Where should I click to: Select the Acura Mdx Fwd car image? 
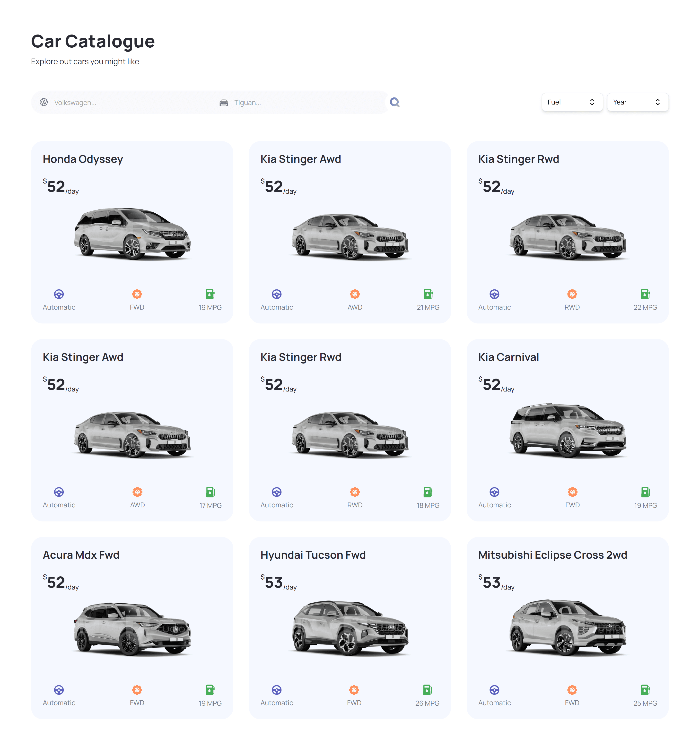pyautogui.click(x=132, y=629)
